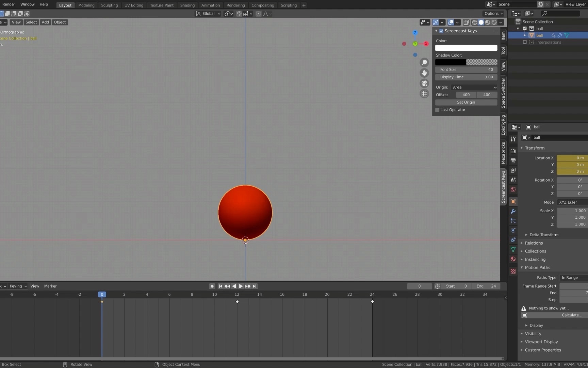Open the Origin dropdown set to Area
The image size is (588, 368).
474,87
